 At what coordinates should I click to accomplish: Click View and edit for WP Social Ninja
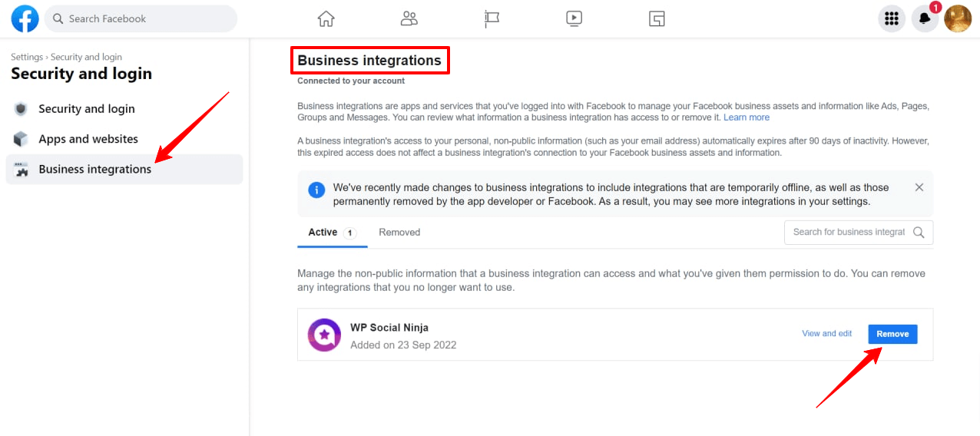click(x=826, y=334)
